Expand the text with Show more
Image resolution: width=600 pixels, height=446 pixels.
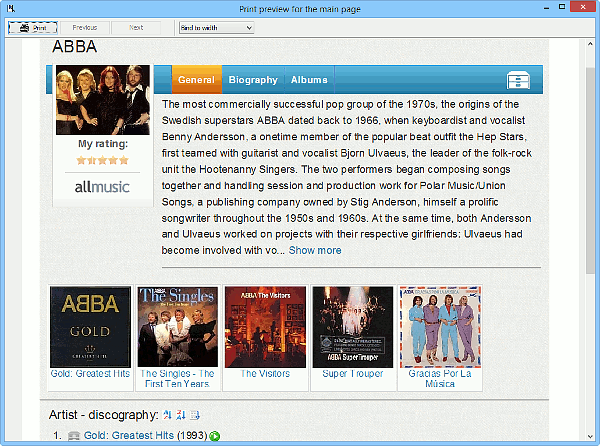pos(315,250)
